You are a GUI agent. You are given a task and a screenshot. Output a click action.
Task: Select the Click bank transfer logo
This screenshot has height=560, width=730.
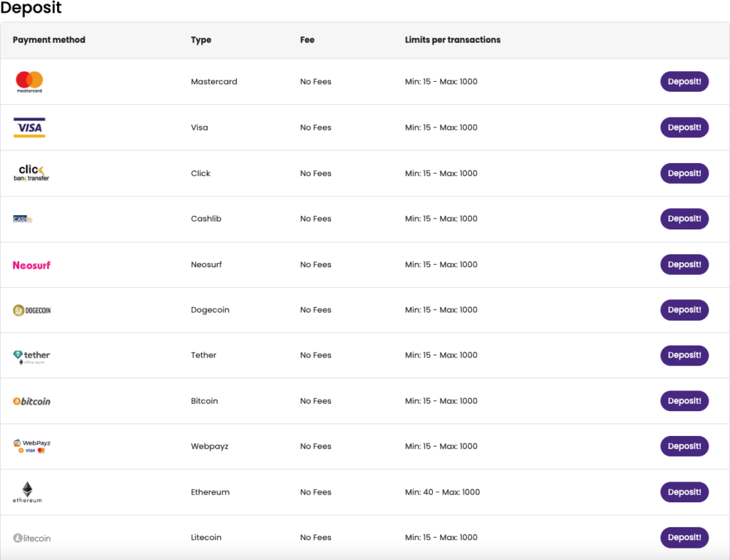click(x=31, y=172)
